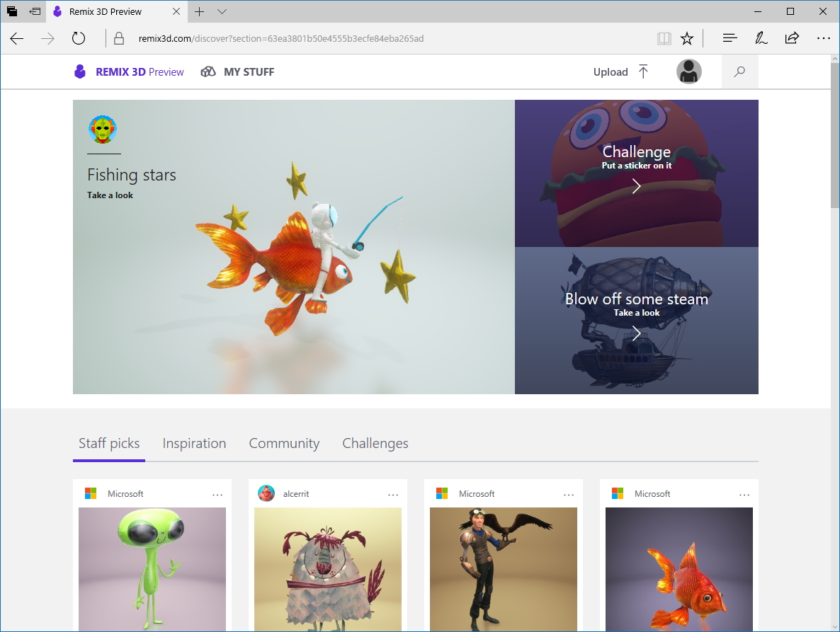
Task: Open the green alien model thumbnail
Action: (x=152, y=570)
